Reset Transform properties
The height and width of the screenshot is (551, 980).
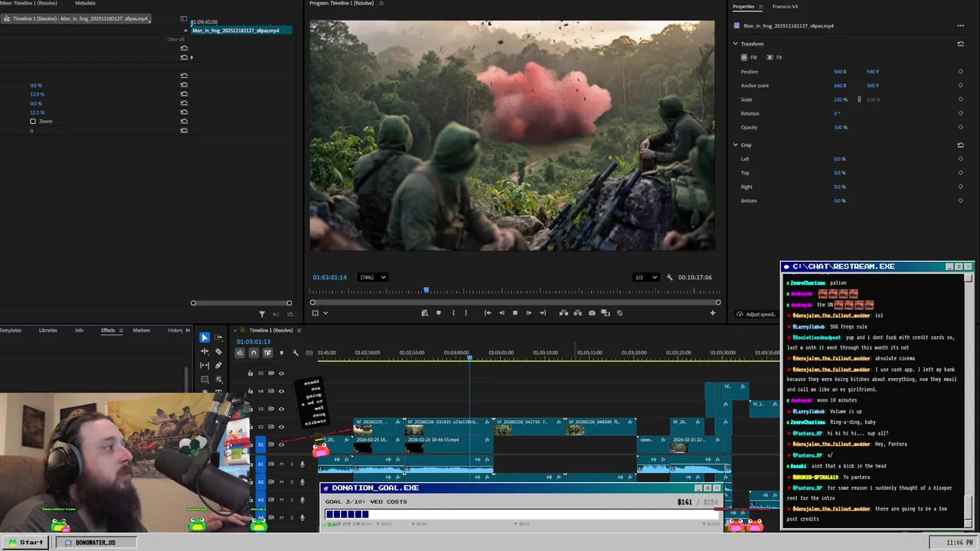coord(960,44)
